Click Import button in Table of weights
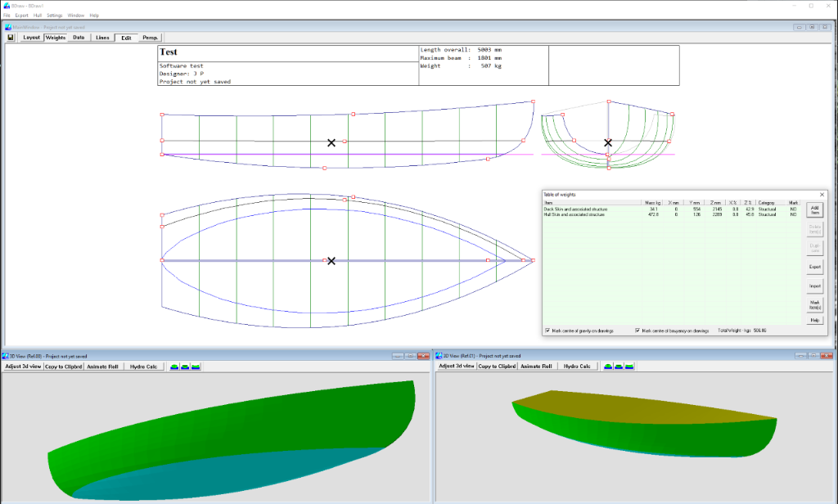 (814, 286)
